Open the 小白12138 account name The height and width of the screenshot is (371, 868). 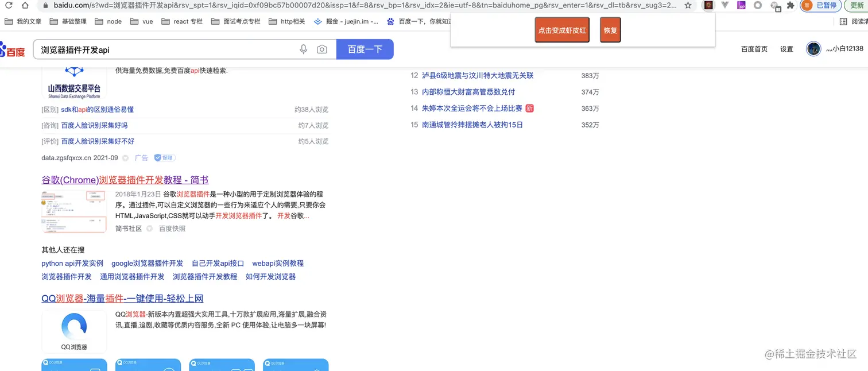pyautogui.click(x=844, y=49)
